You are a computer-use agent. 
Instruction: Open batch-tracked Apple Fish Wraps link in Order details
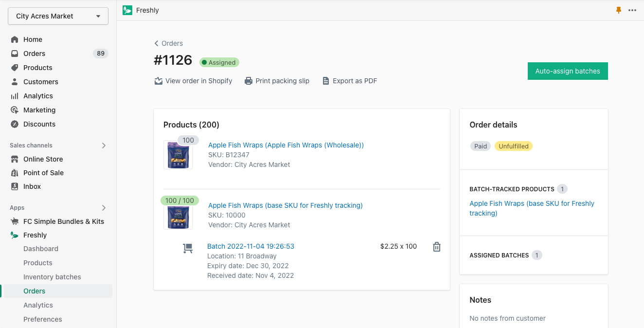[532, 208]
